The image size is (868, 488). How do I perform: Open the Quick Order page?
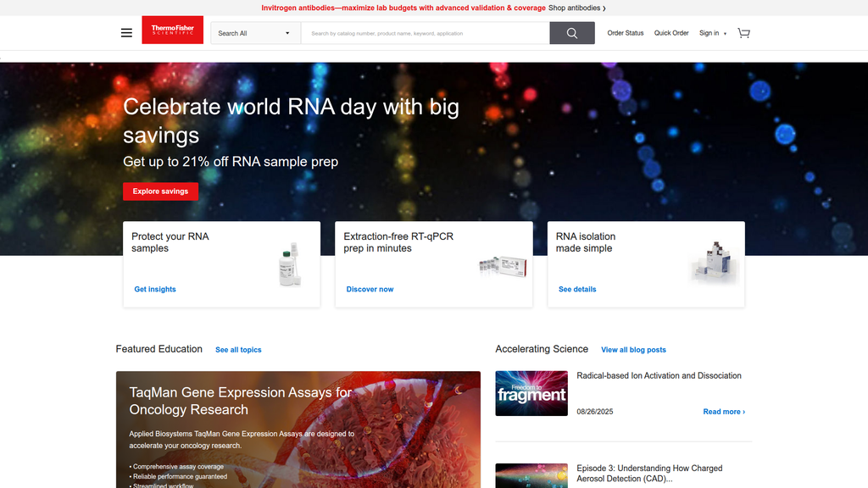click(671, 33)
